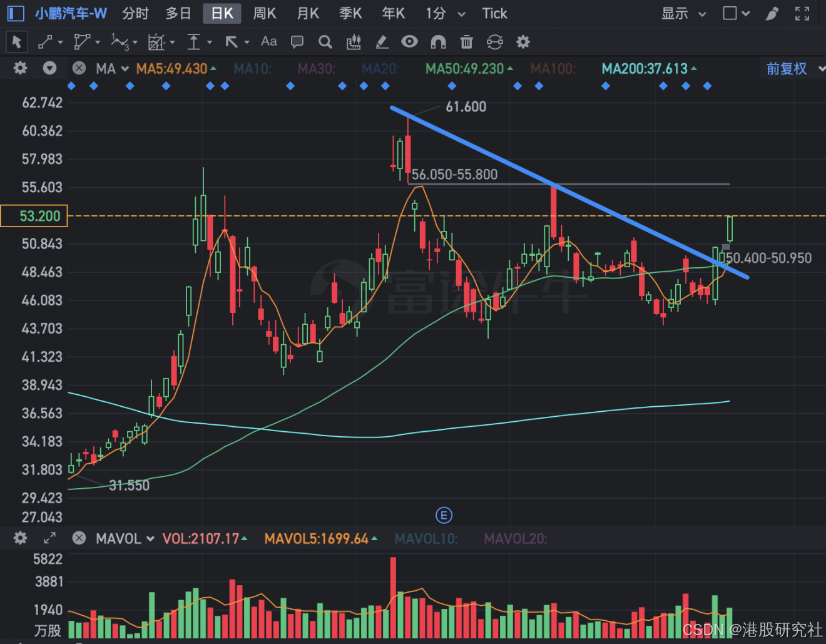Toggle the left sidebar panel icon
This screenshot has height=644, width=826.
[x=16, y=13]
